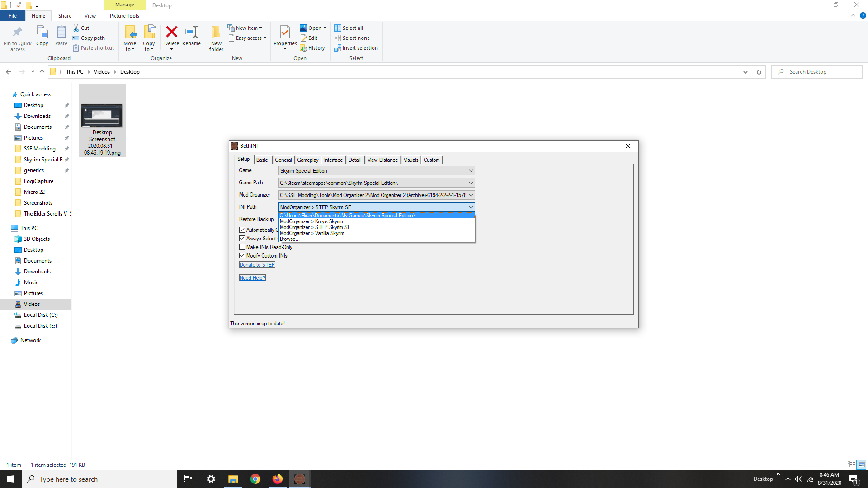Open the File ribbon tab
Viewport: 868px width, 488px height.
tap(13, 16)
